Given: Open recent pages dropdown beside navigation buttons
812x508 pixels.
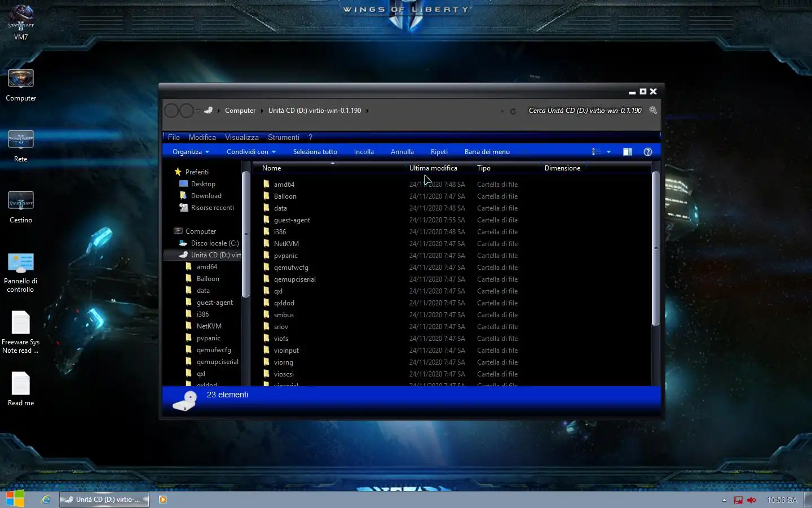Looking at the screenshot, I should click(x=198, y=111).
